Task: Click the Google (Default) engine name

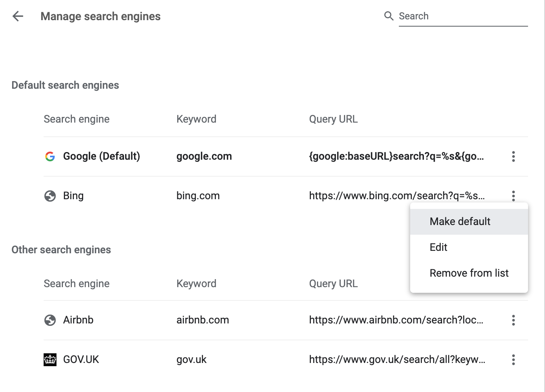Action: pos(102,156)
